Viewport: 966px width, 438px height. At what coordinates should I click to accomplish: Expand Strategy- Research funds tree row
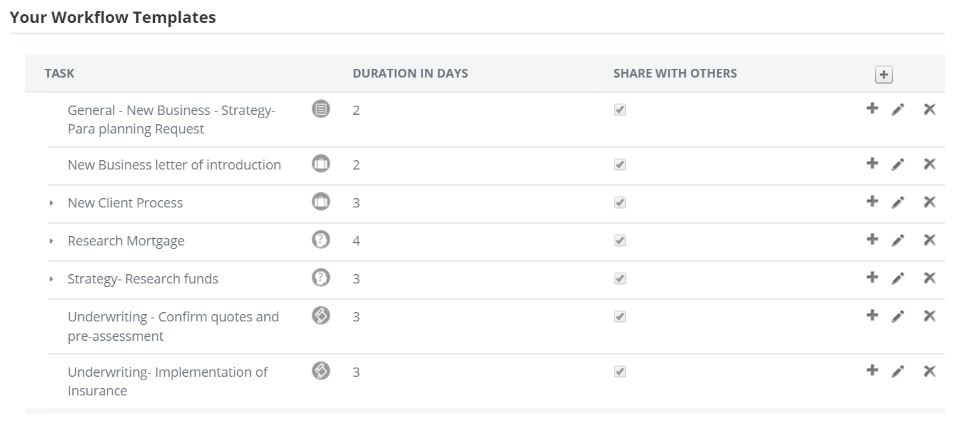(52, 279)
